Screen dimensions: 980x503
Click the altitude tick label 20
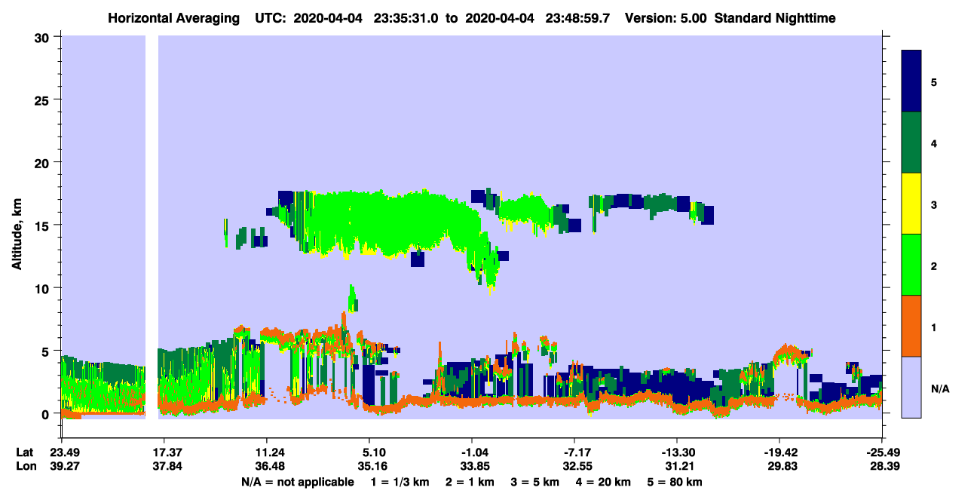click(x=43, y=162)
